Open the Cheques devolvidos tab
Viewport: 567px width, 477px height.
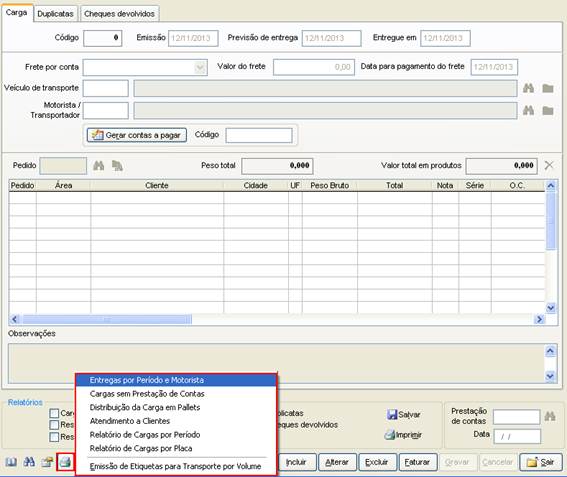(x=119, y=14)
